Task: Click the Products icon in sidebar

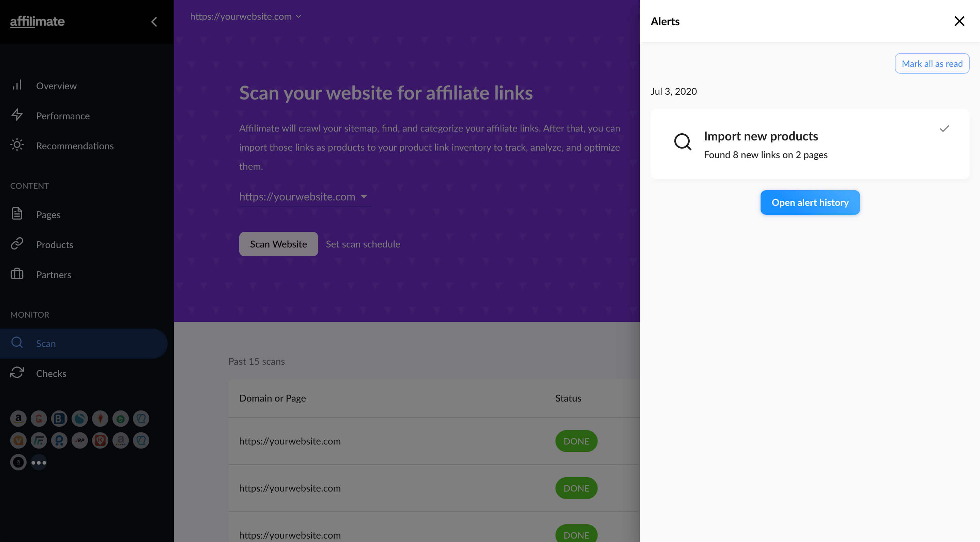Action: click(17, 244)
